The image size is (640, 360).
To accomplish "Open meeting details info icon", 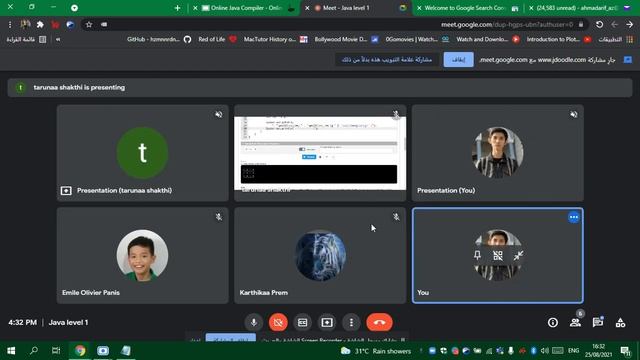I will (553, 322).
